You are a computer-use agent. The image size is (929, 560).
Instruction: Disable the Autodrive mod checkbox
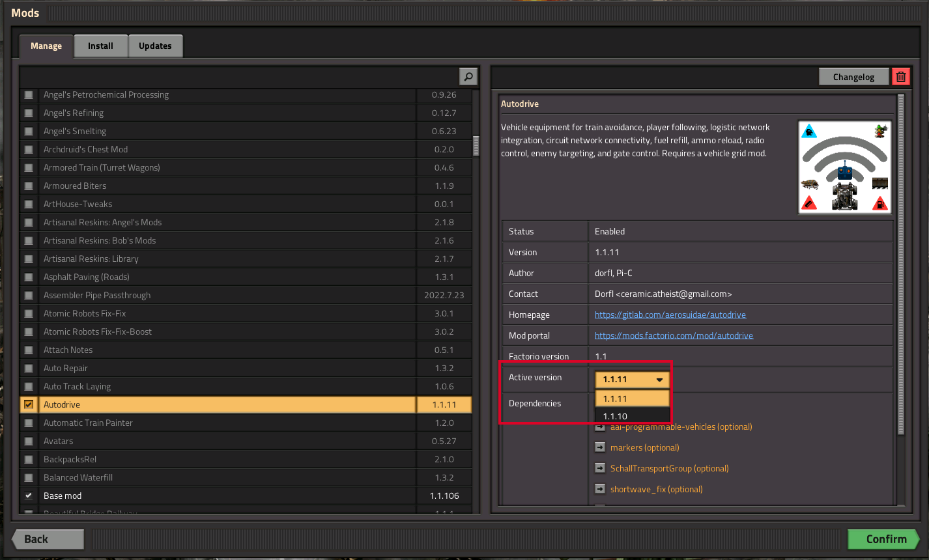click(29, 404)
